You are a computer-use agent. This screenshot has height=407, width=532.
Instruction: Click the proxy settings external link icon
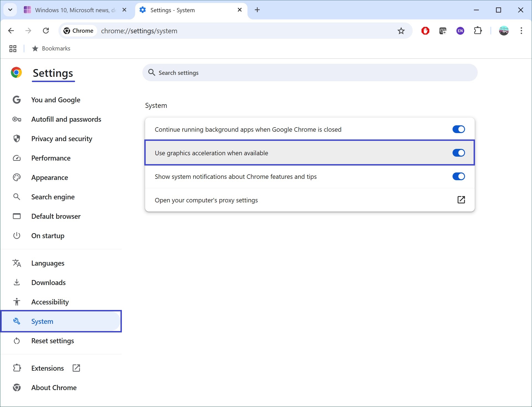[461, 200]
